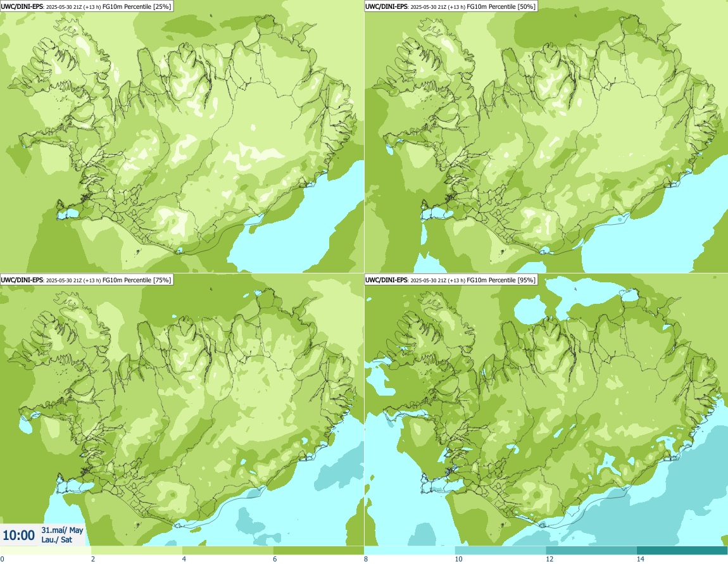The image size is (728, 564).
Task: Pick the pale cyan 8–10 color bar segment
Action: [x=410, y=551]
